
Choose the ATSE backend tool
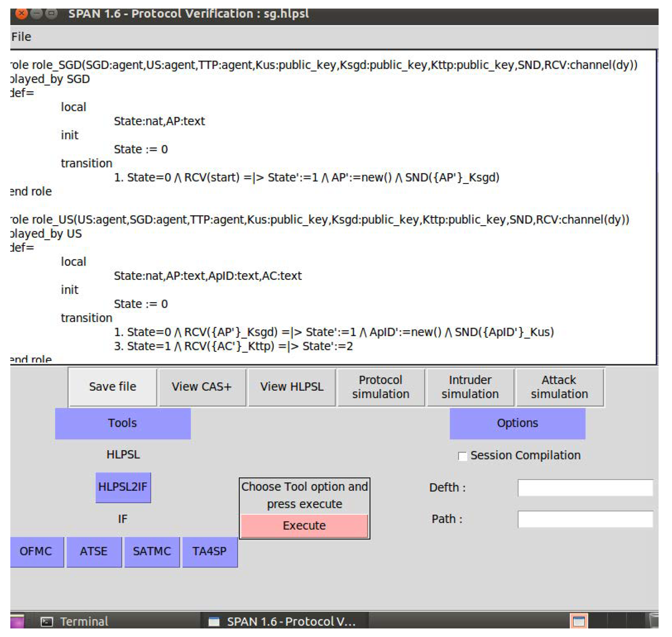pyautogui.click(x=94, y=551)
